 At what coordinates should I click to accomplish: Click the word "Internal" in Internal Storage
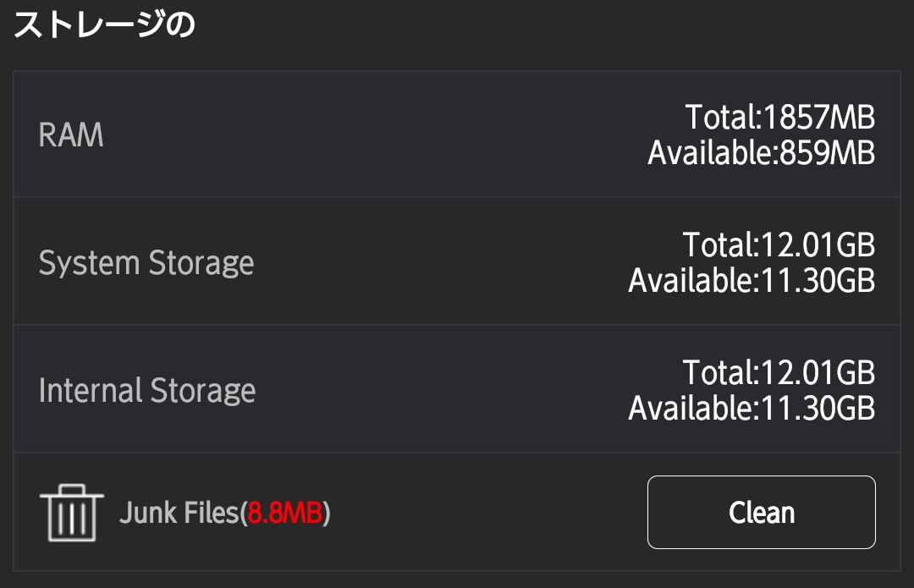tap(91, 391)
